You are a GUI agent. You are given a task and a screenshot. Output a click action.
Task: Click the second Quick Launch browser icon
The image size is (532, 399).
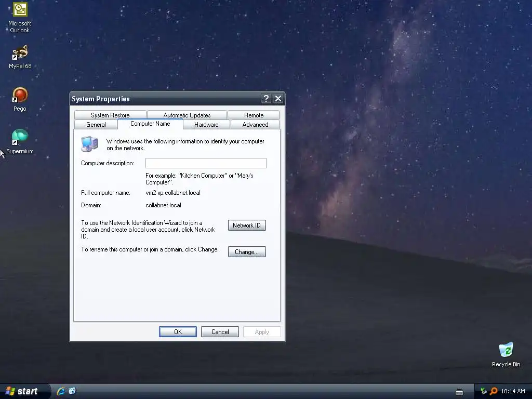[x=72, y=391]
